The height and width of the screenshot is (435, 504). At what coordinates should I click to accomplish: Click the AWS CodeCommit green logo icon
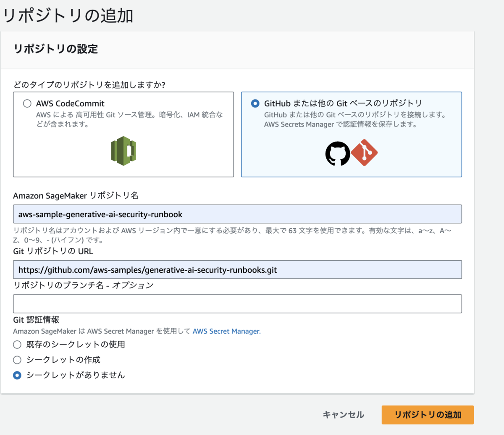(123, 151)
